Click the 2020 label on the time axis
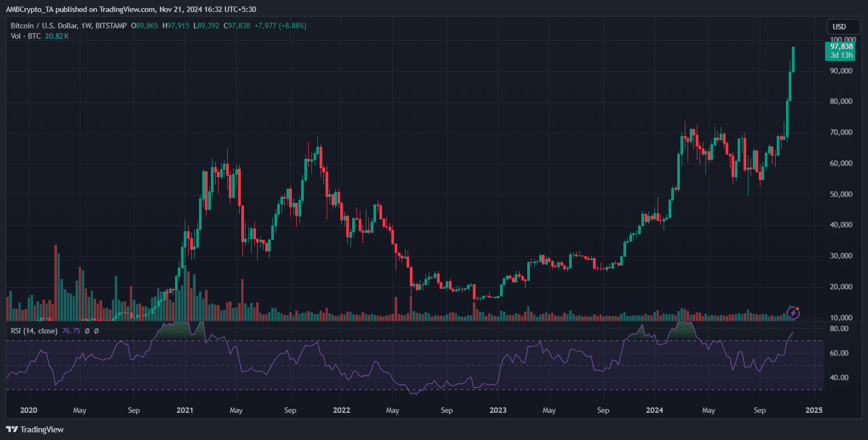 click(29, 410)
